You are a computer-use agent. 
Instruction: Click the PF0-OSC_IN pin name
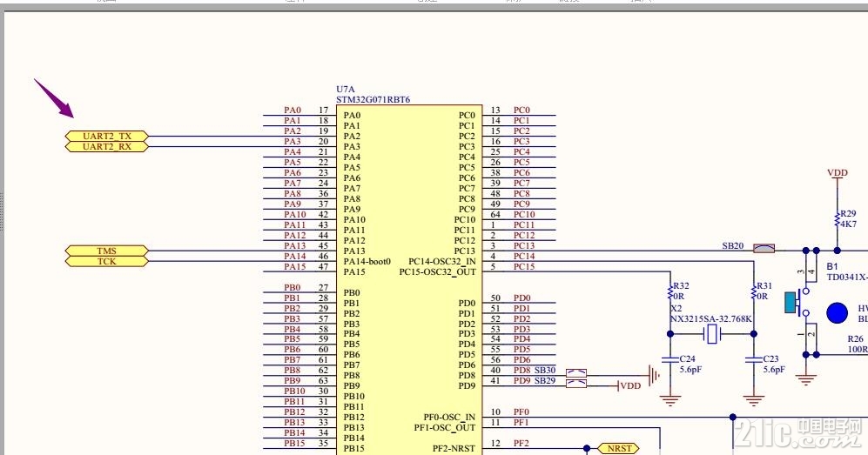449,418
